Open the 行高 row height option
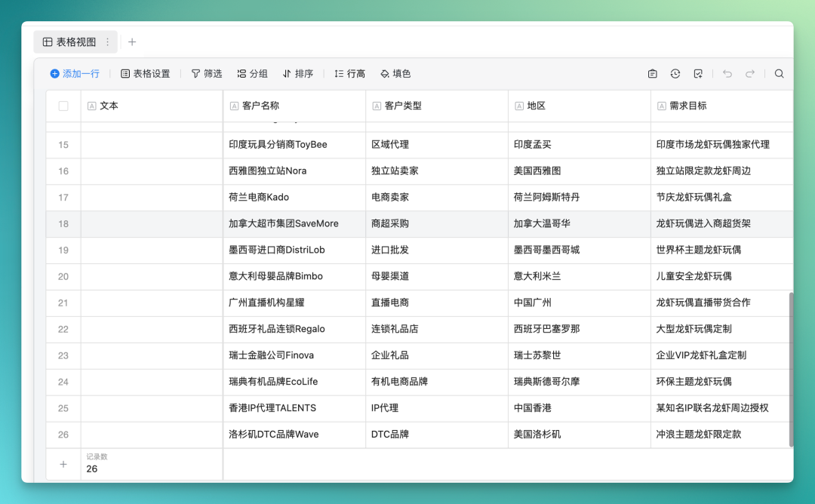 pyautogui.click(x=349, y=74)
